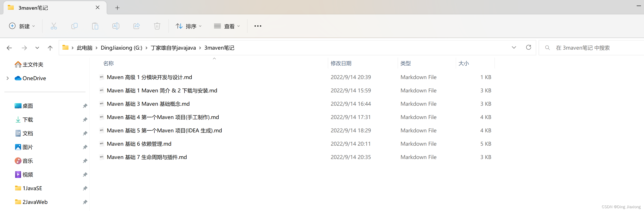Unpin 下载 using its pin icon
The height and width of the screenshot is (211, 644).
pos(85,119)
